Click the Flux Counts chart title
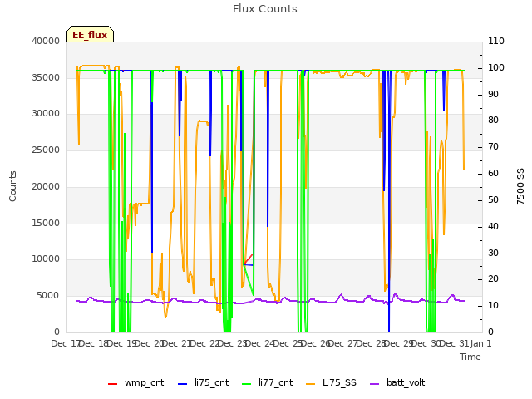The image size is (532, 399). coord(265,9)
